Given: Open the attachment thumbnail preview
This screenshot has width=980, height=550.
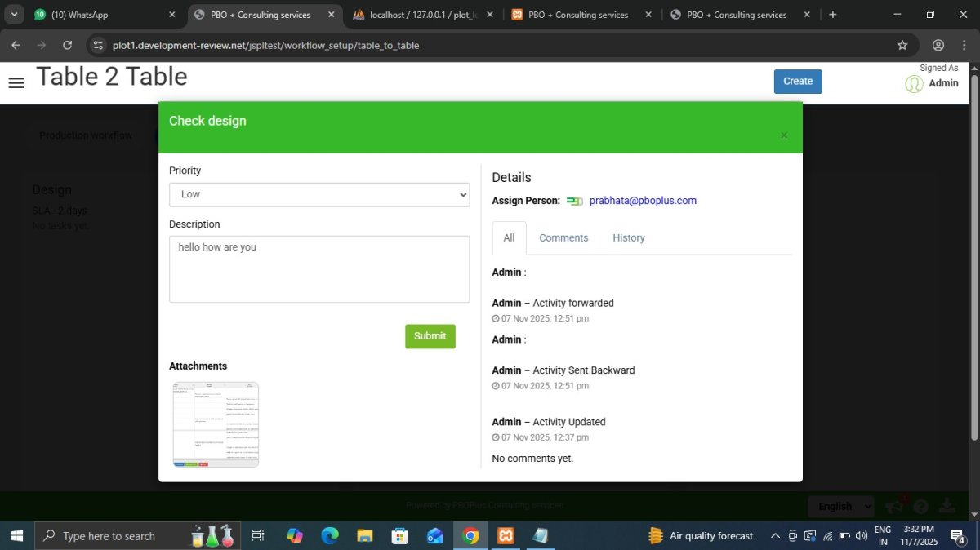Looking at the screenshot, I should [x=216, y=424].
